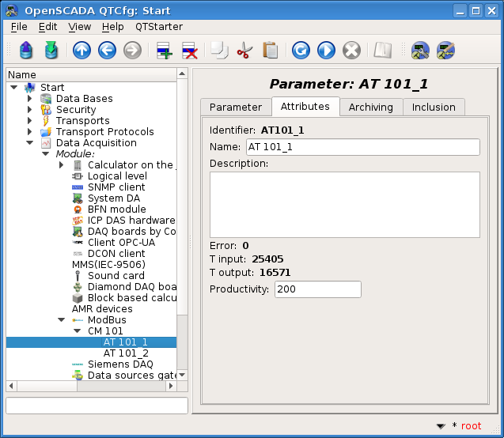Click the second QTStarter module icon

[x=445, y=51]
